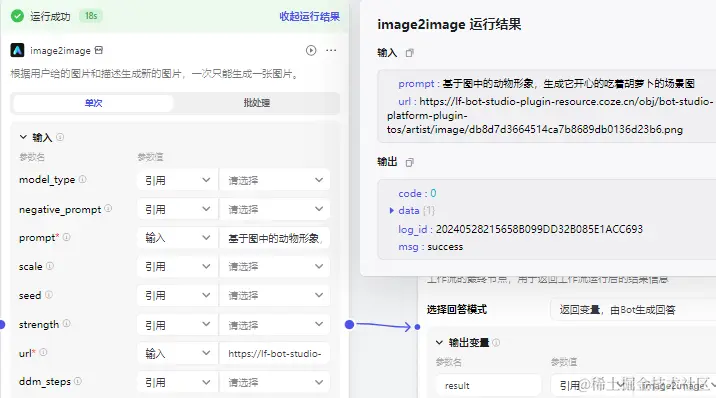716x398 pixels.
Task: Collapse the input parameters section
Action: (x=23, y=137)
